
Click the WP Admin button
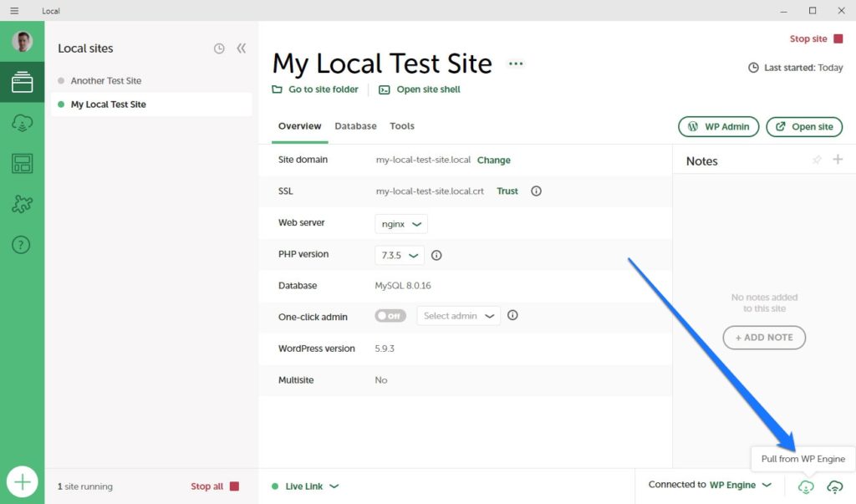[x=718, y=127]
